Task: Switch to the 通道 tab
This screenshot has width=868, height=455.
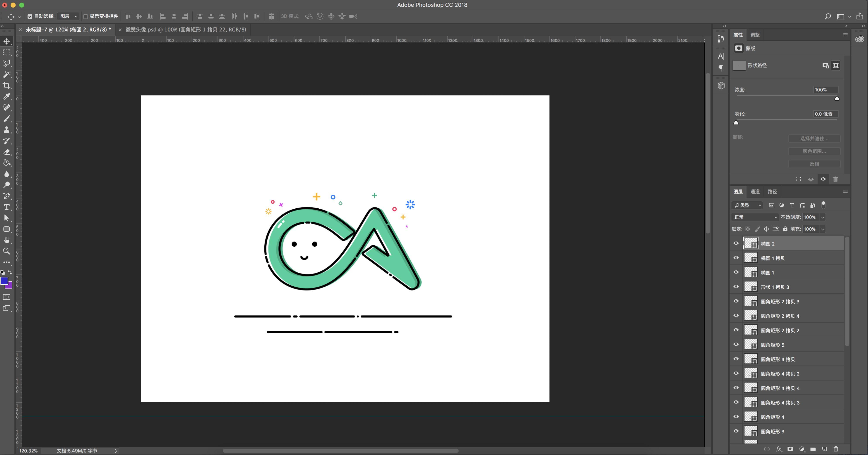Action: (755, 191)
